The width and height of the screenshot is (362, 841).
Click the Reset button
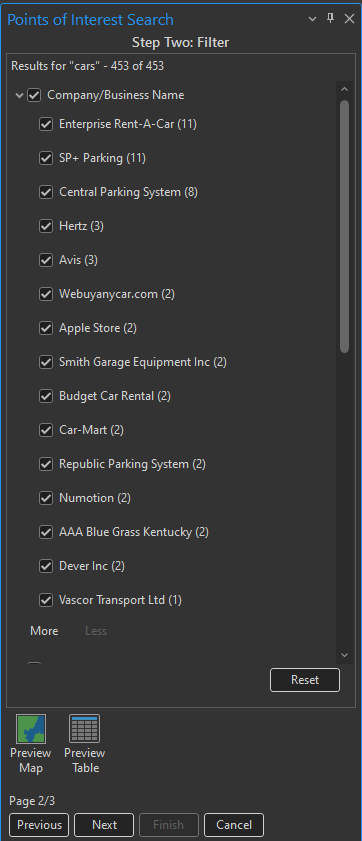point(305,680)
